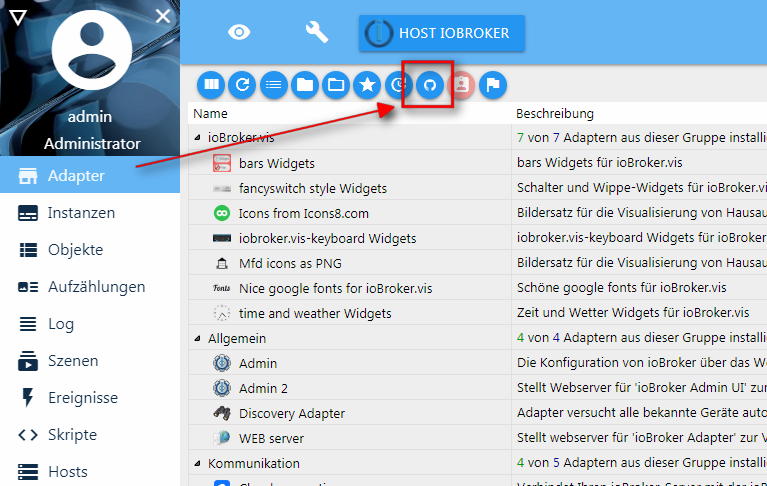The width and height of the screenshot is (767, 486).
Task: Click the Discovery binoculars icon
Action: pos(222,413)
